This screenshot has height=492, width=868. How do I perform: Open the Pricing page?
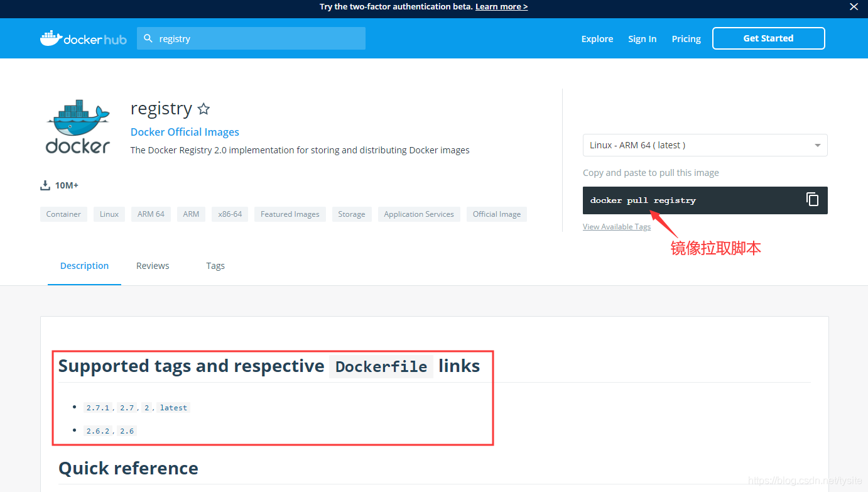pos(686,39)
